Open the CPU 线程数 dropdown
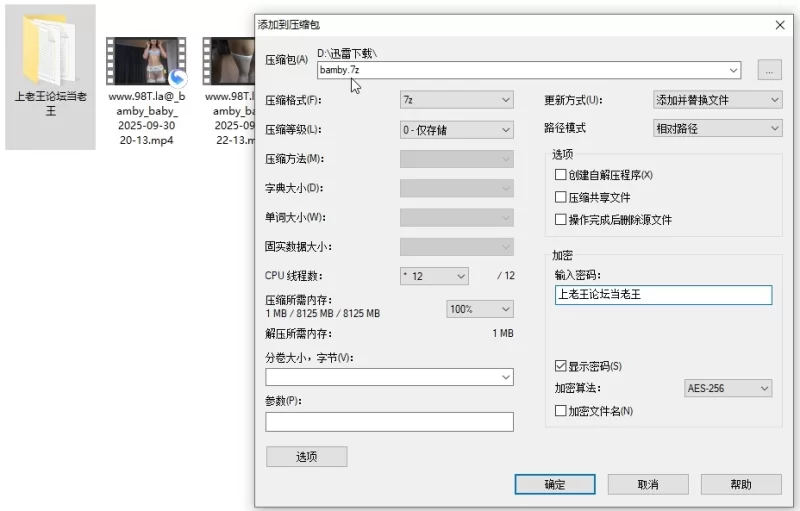The height and width of the screenshot is (511, 800). [434, 276]
